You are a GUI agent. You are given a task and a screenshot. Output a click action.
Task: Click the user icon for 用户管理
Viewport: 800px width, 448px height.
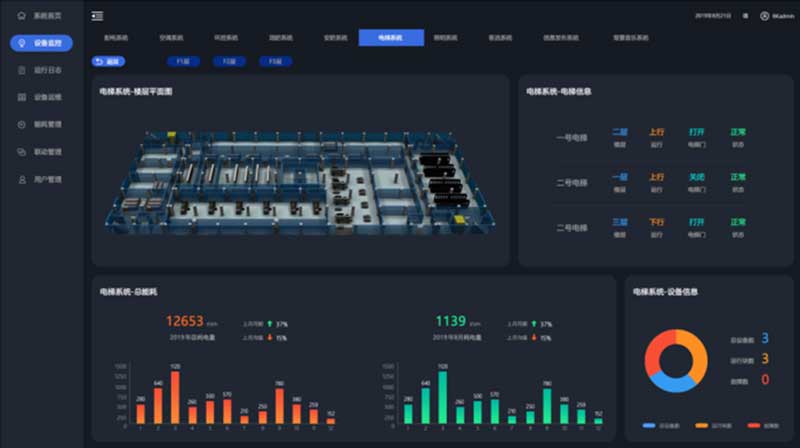[x=22, y=180]
